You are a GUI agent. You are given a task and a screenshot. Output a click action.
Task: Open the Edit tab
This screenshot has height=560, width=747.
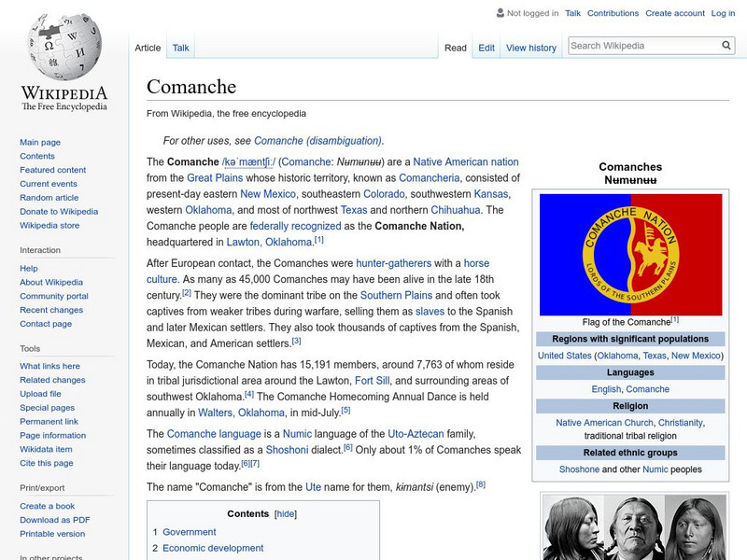(486, 49)
